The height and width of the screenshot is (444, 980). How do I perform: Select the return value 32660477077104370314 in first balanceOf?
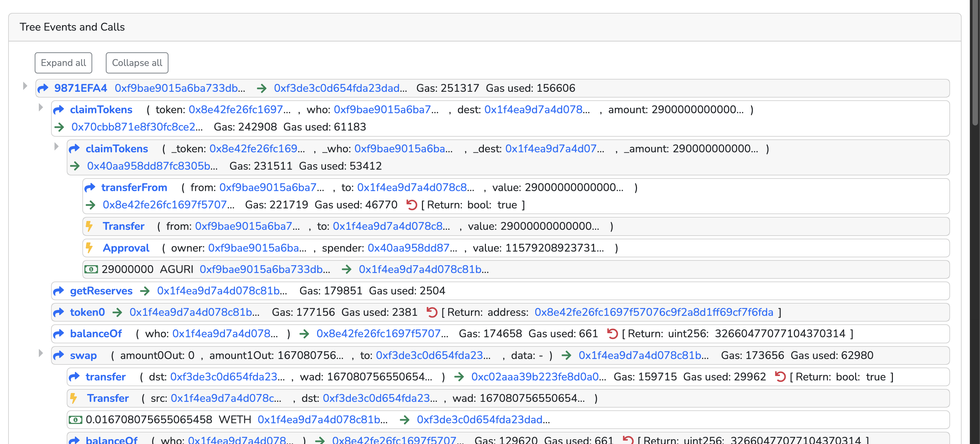tap(780, 334)
